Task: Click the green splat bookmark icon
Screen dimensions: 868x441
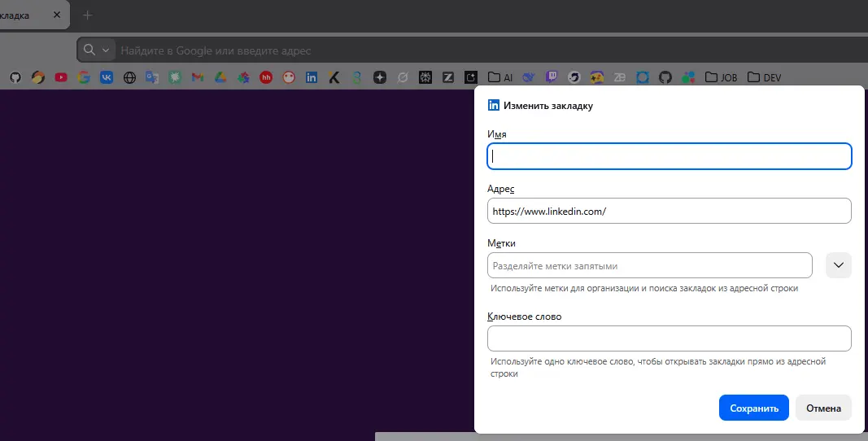Action: tap(175, 77)
